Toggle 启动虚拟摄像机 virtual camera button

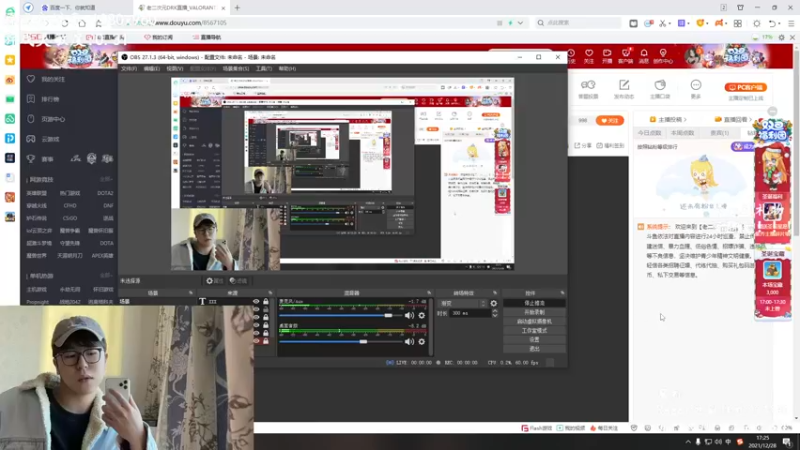click(534, 321)
